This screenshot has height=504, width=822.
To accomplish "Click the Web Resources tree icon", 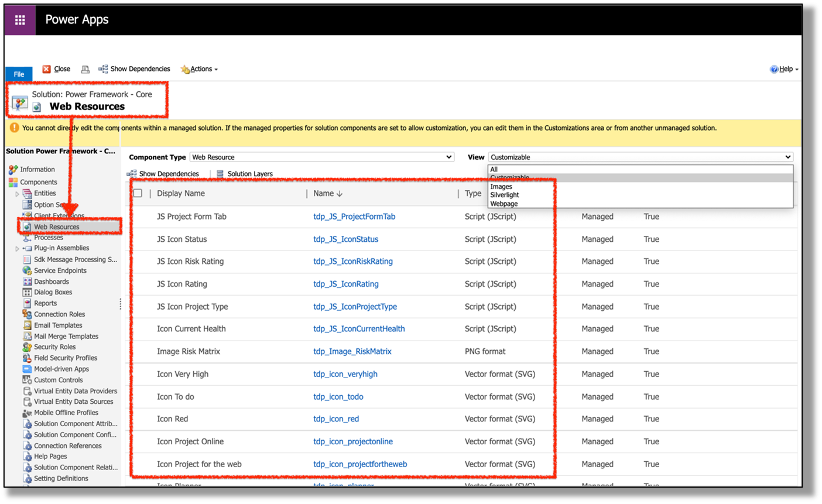I will (x=27, y=227).
